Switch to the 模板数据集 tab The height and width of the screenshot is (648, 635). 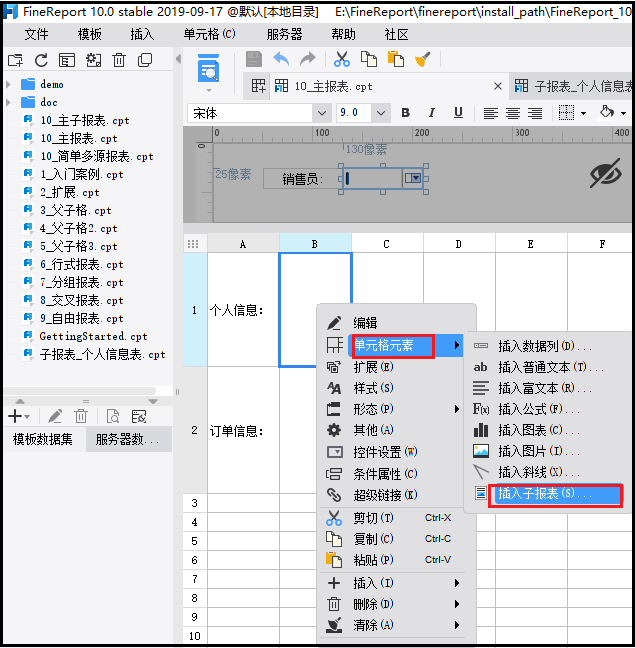click(x=43, y=439)
